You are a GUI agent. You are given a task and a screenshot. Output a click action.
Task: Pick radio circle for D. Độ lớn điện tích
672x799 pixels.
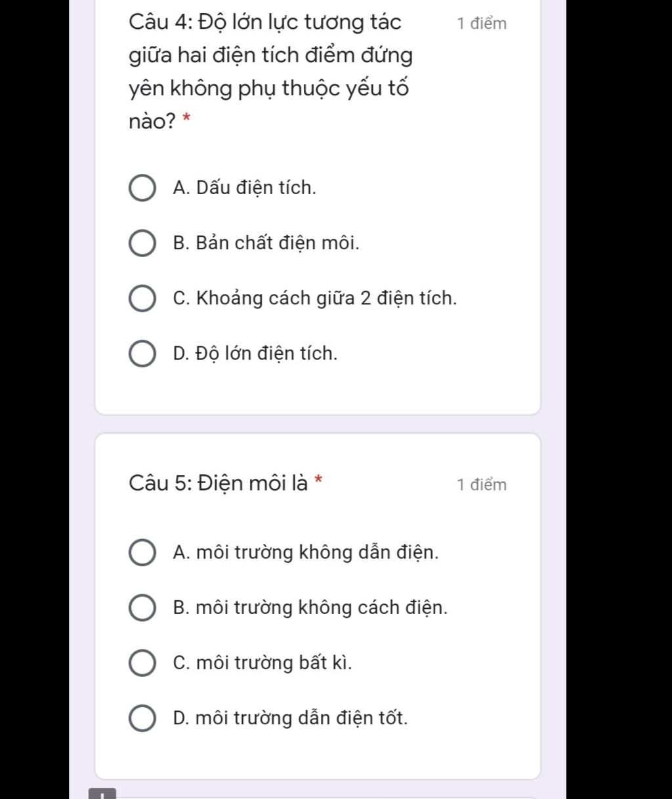(141, 354)
